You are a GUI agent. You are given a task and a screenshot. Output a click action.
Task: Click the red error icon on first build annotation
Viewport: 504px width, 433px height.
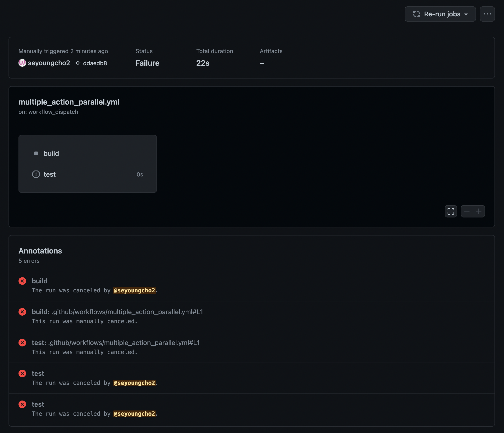point(22,281)
